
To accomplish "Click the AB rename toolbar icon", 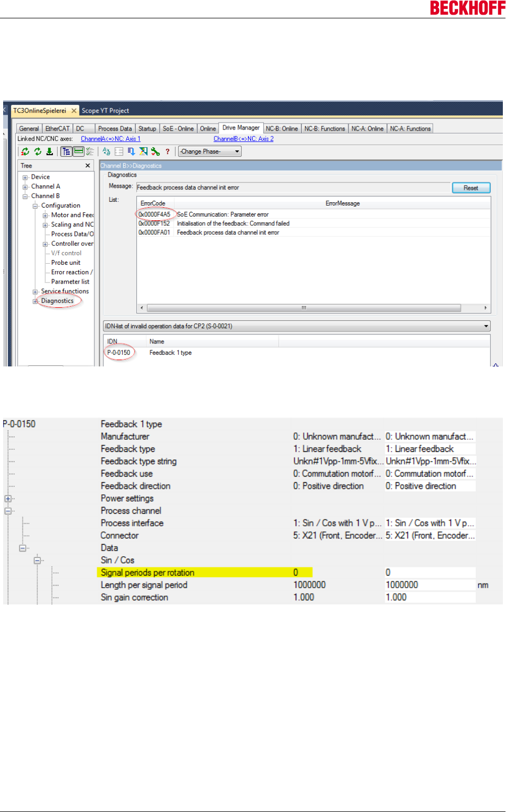I will [106, 151].
